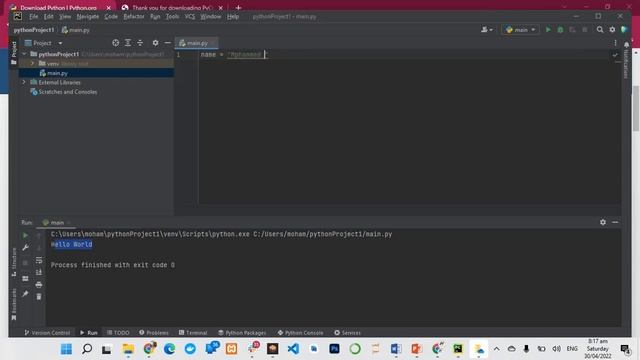Open the user account dropdown in toolbar
This screenshot has width=640, height=360.
pyautogui.click(x=487, y=30)
